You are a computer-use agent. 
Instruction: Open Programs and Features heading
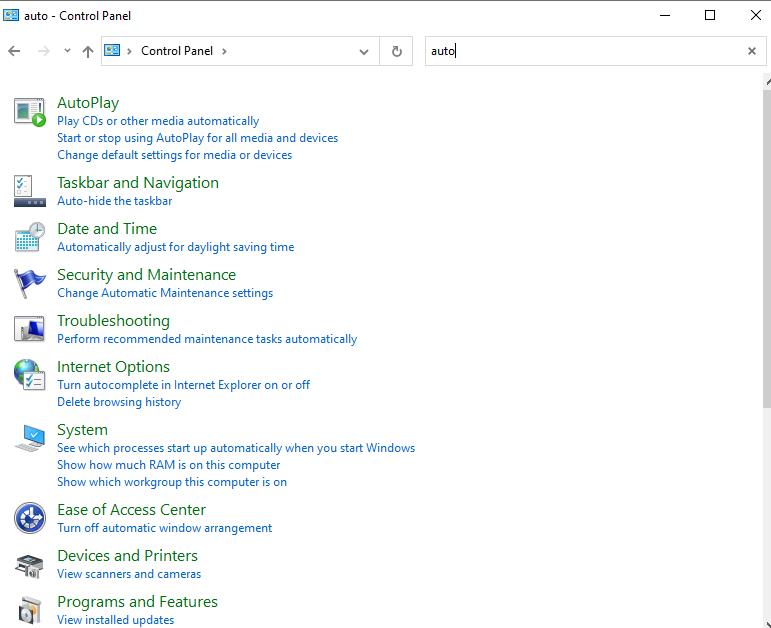click(x=138, y=601)
